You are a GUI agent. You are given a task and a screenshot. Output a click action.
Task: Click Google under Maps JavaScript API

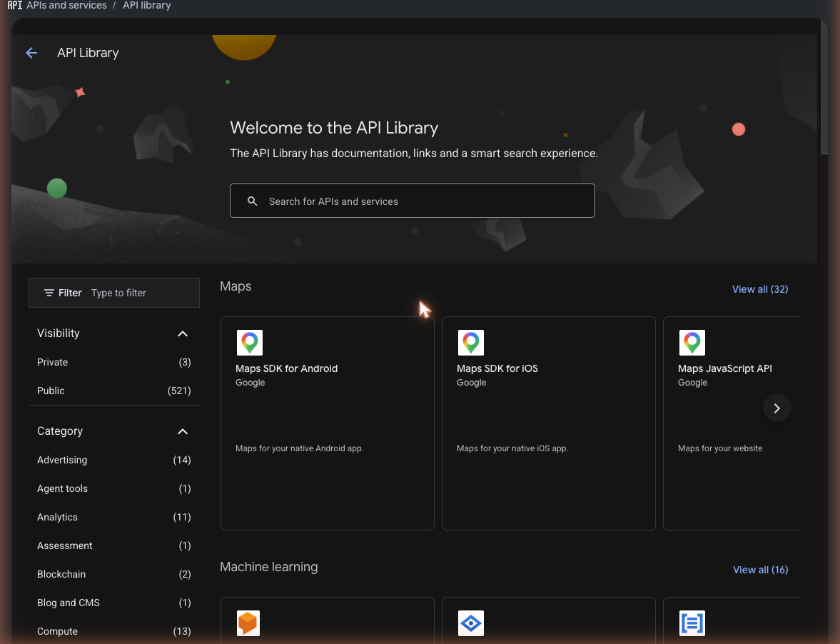[x=693, y=383]
